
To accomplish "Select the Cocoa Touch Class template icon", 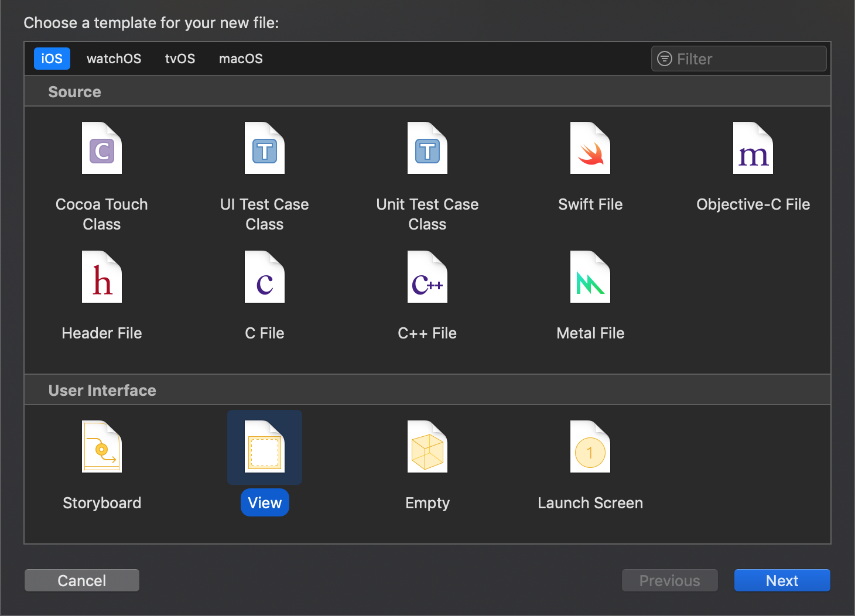I will (102, 148).
